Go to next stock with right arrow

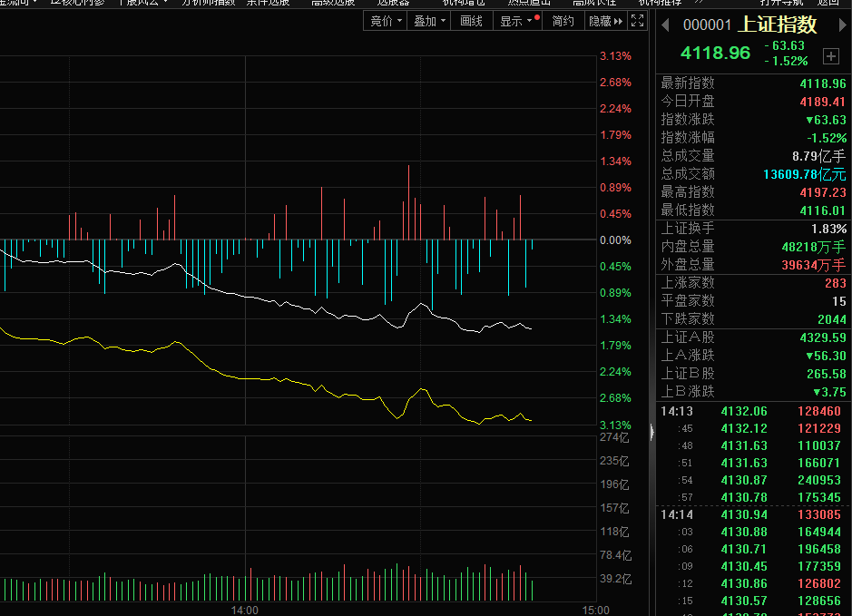(841, 25)
